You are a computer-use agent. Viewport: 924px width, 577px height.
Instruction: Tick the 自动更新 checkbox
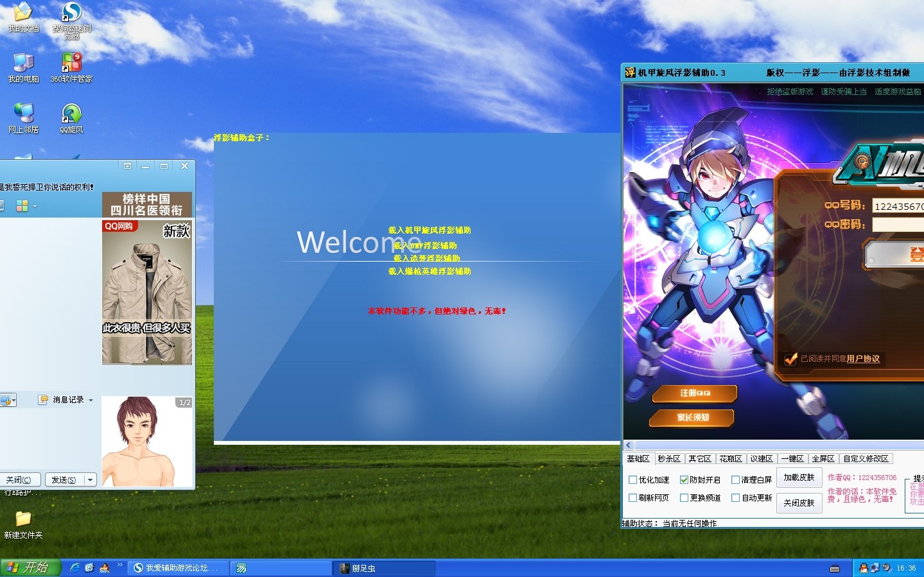736,498
